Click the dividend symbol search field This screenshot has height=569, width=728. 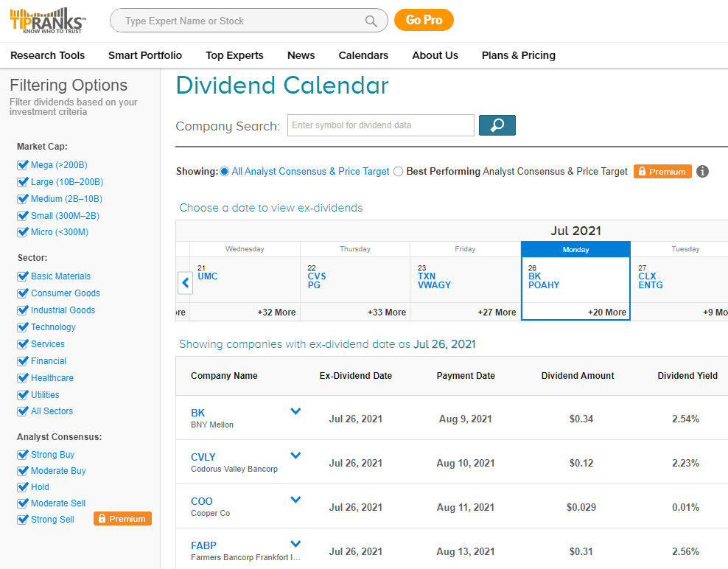click(x=381, y=125)
